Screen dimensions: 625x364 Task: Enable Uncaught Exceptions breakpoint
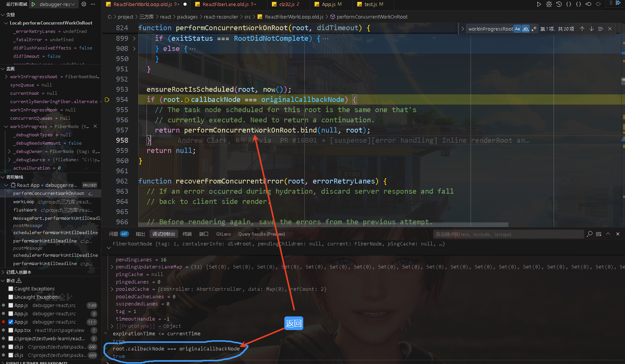(11, 297)
